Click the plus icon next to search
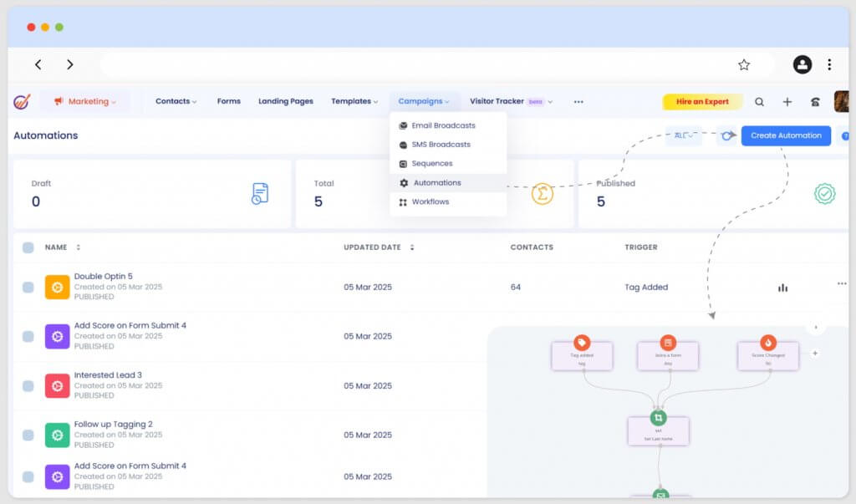This screenshot has height=504, width=856. 787,101
